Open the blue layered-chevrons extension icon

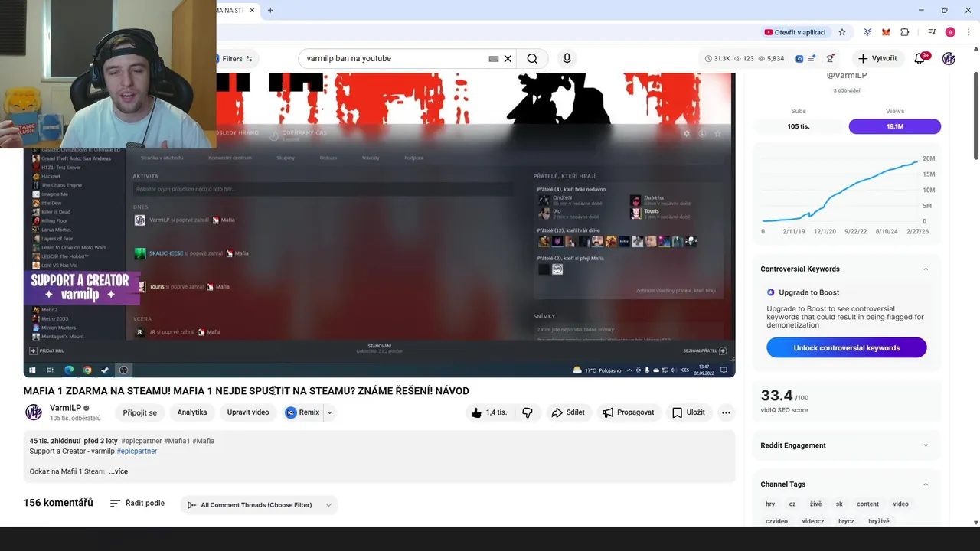pyautogui.click(x=867, y=32)
